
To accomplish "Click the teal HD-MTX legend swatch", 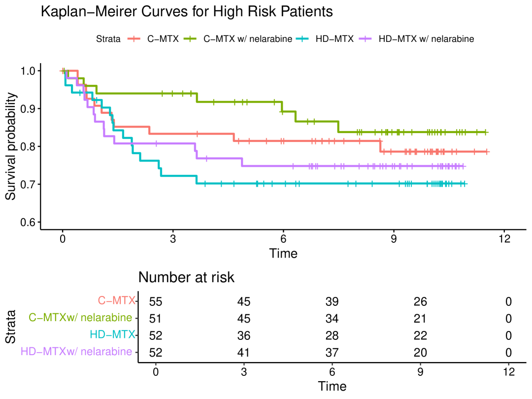I will coord(303,38).
